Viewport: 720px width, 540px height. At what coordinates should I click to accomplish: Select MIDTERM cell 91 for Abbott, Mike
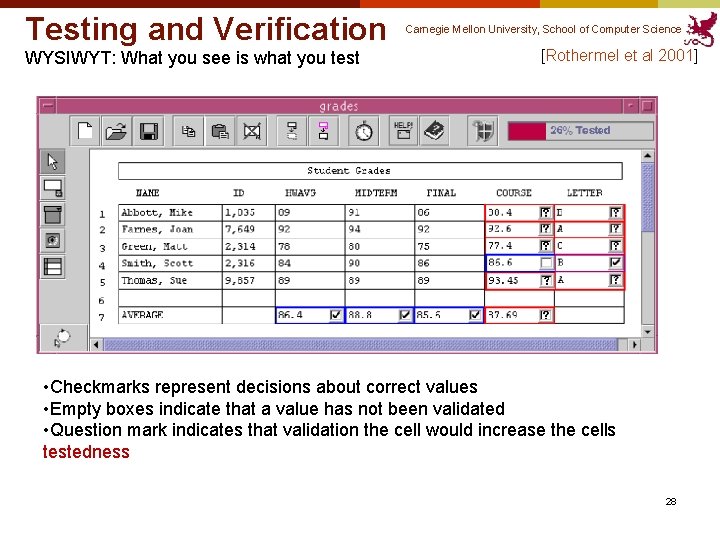[x=379, y=213]
